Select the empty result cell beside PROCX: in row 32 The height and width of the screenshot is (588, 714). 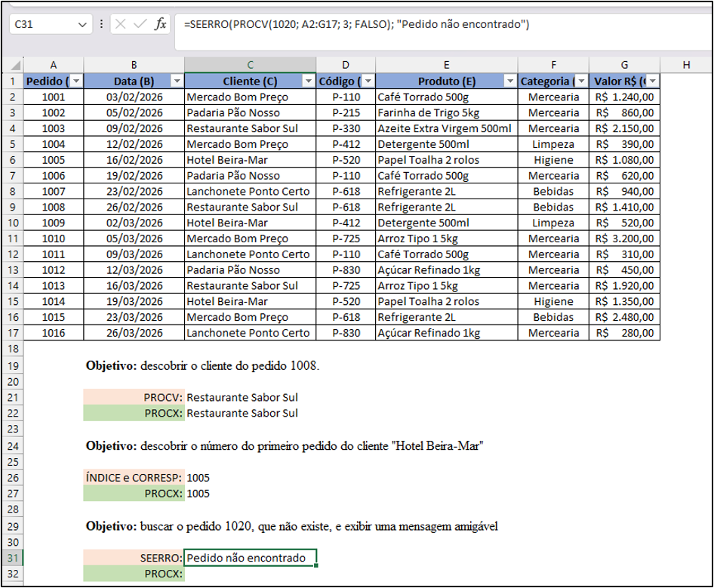coord(250,574)
